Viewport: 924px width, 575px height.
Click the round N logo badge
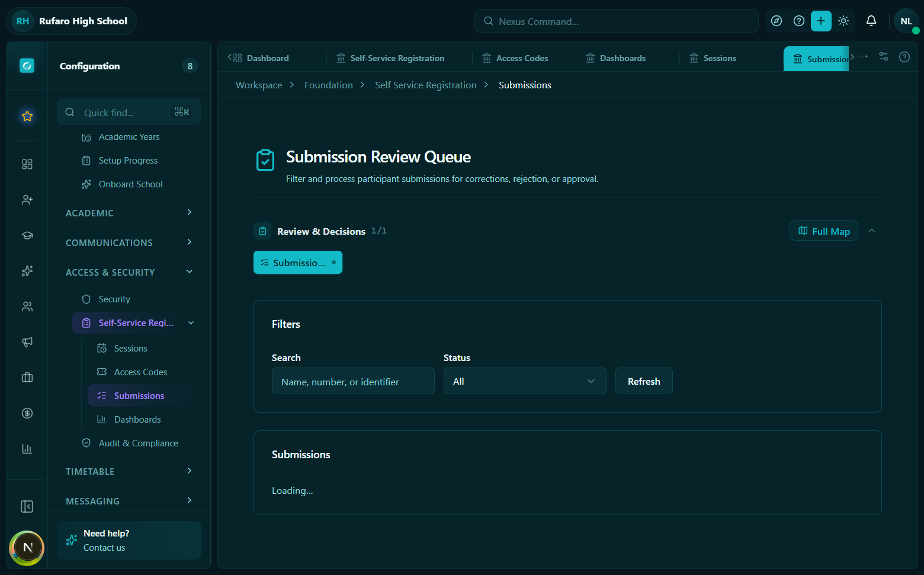tap(27, 548)
